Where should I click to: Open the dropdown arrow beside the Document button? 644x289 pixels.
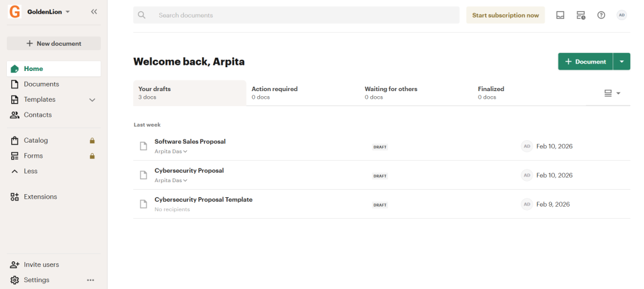622,62
